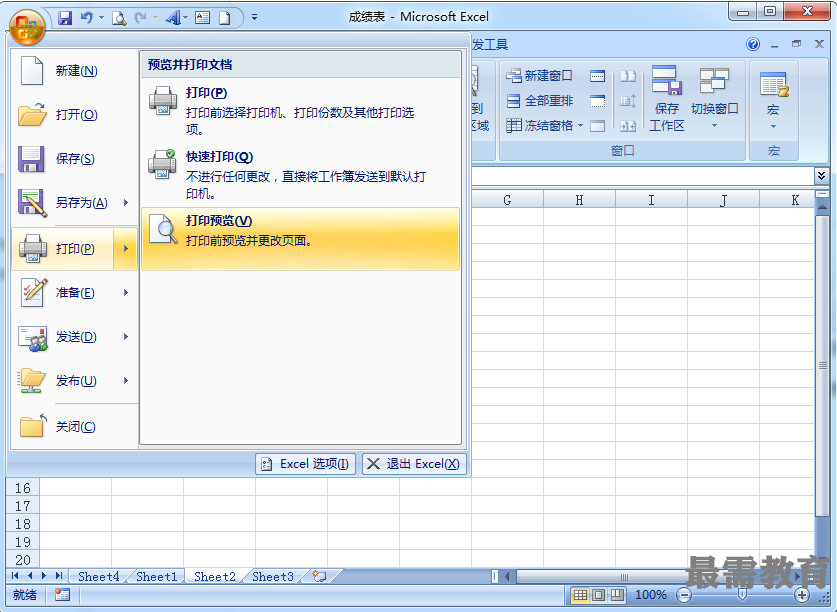This screenshot has height=612, width=837.
Task: Select column J header
Action: click(723, 200)
